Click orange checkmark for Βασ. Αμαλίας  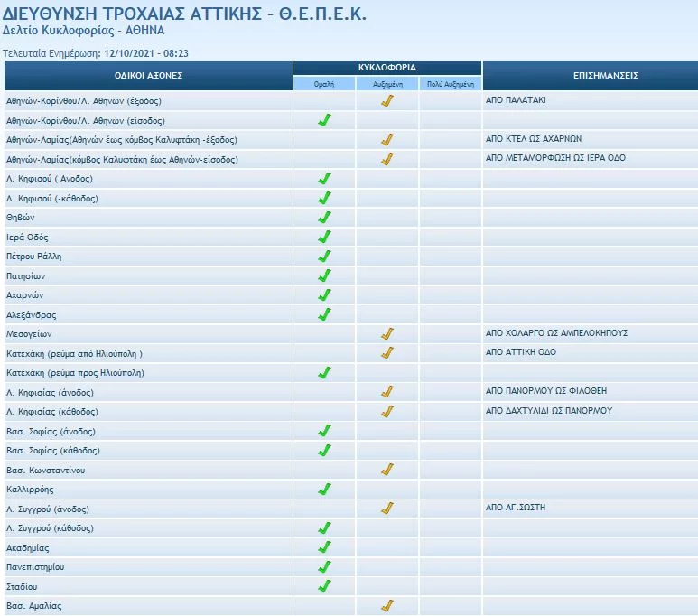tap(387, 605)
